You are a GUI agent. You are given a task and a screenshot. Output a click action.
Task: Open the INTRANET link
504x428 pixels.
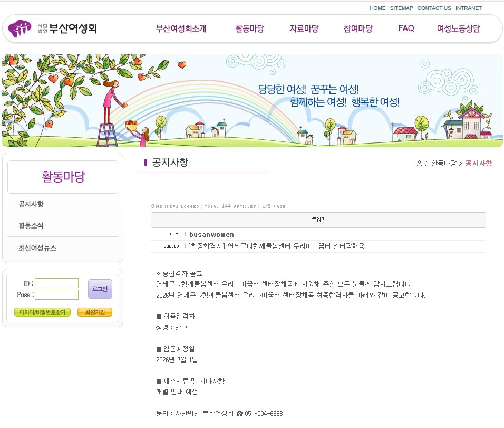468,8
